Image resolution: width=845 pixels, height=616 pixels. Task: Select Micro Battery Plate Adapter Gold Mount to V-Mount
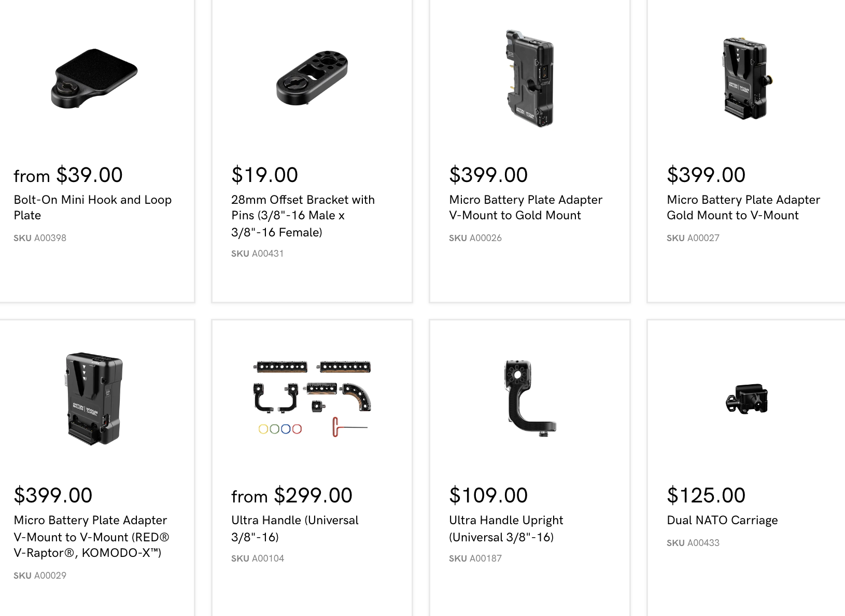743,207
